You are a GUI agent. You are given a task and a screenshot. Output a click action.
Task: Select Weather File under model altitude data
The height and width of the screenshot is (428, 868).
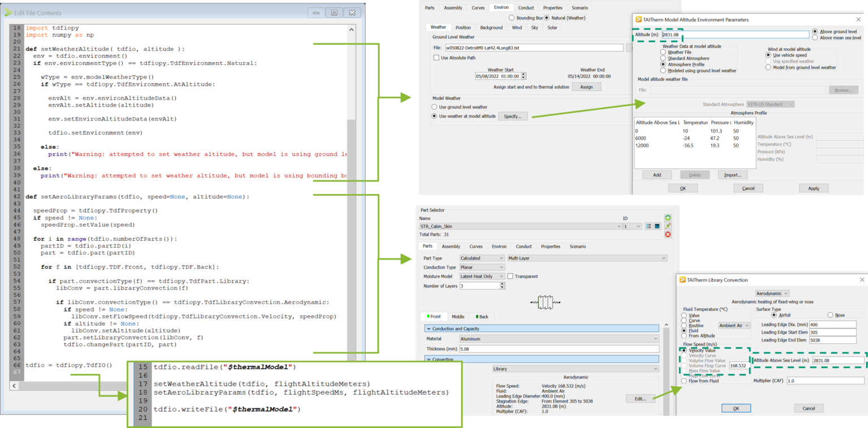[663, 52]
